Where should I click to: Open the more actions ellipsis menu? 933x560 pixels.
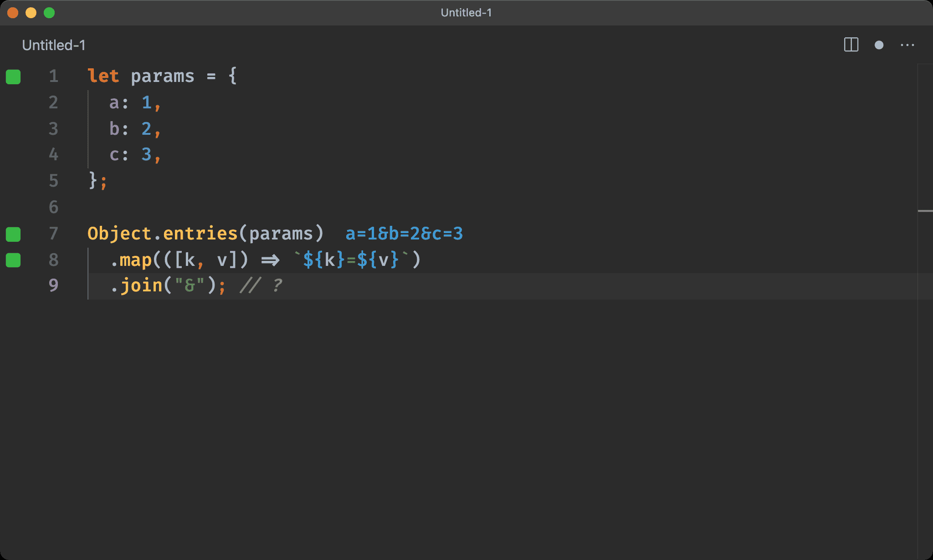pos(907,45)
